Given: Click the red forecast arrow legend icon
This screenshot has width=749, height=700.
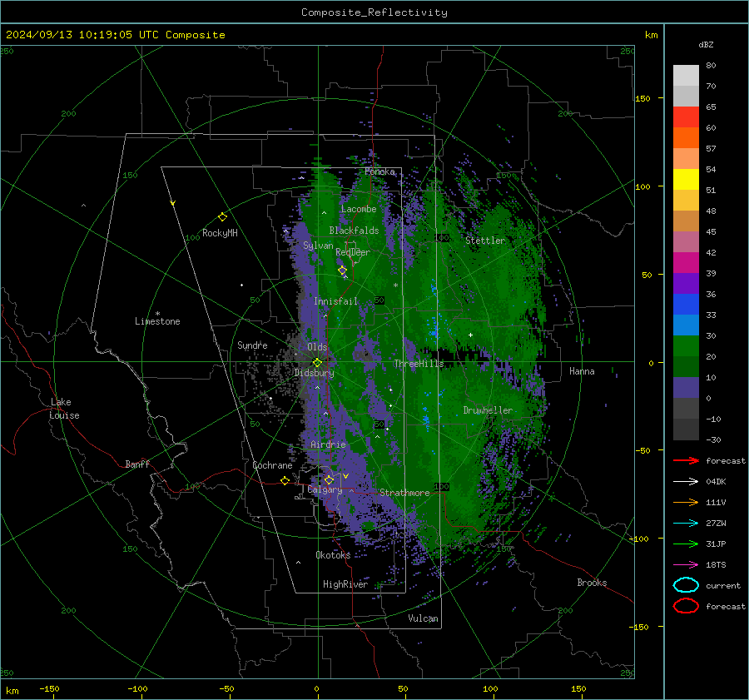Looking at the screenshot, I should (686, 460).
